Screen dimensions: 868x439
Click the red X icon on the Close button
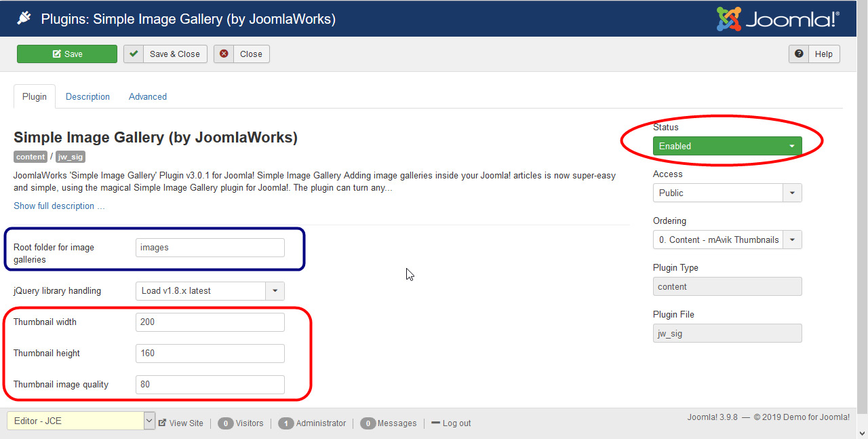tap(224, 54)
